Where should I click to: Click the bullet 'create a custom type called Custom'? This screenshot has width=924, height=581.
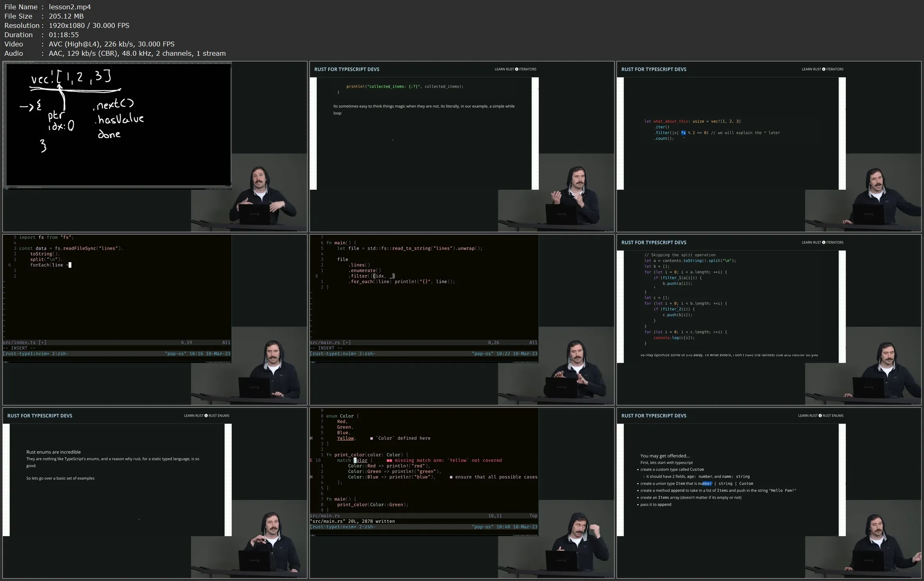[x=672, y=470]
